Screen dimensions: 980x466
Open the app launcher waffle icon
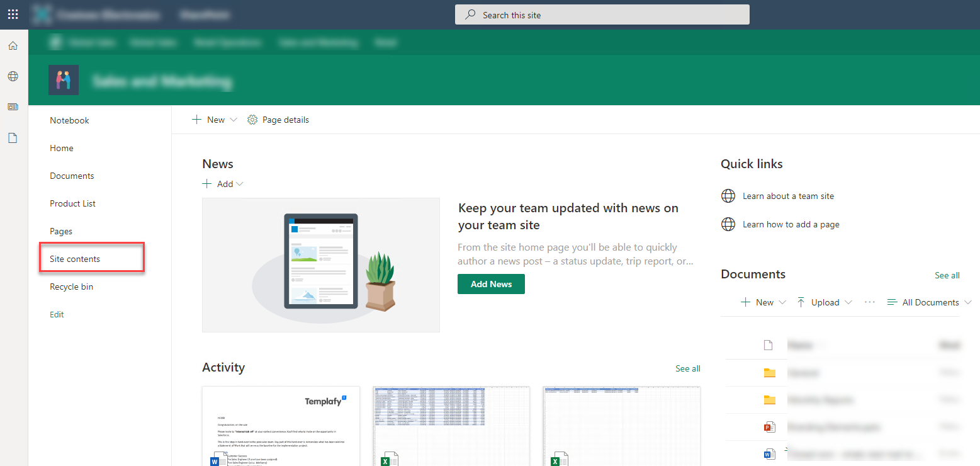pyautogui.click(x=13, y=14)
